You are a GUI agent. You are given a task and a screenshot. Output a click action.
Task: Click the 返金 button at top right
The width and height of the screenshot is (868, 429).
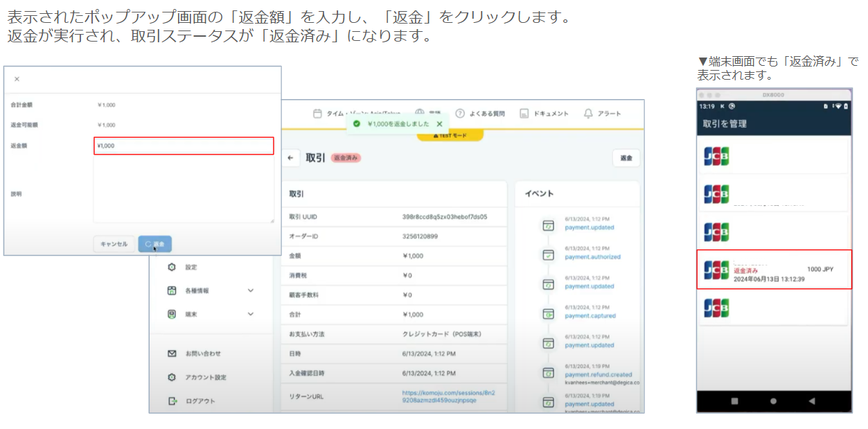coord(626,158)
